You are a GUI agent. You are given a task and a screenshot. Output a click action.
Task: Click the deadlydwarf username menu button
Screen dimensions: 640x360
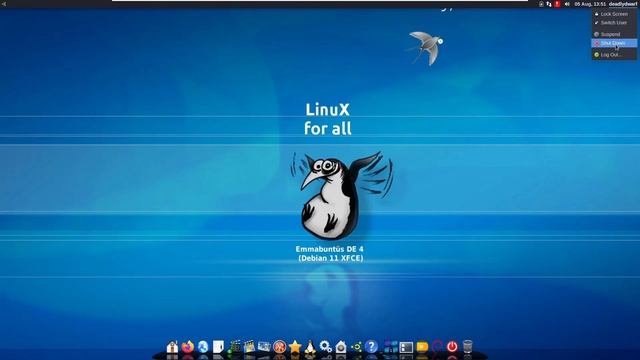[622, 4]
